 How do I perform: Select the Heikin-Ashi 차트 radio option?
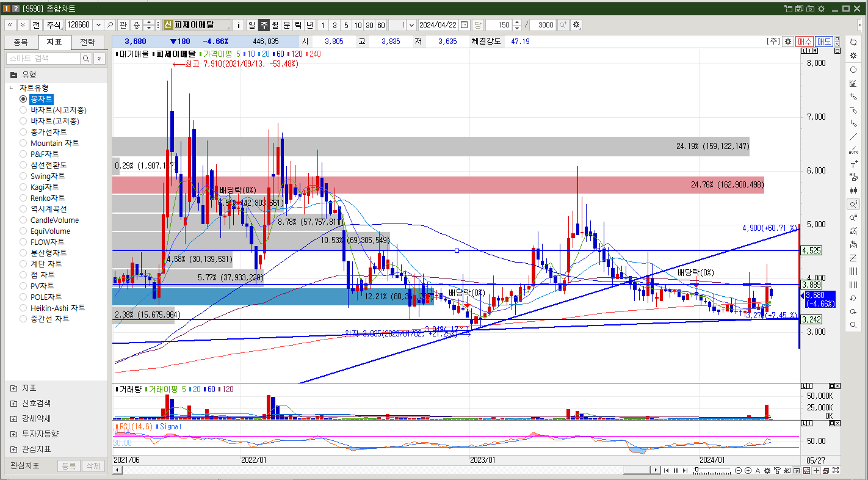pos(23,308)
